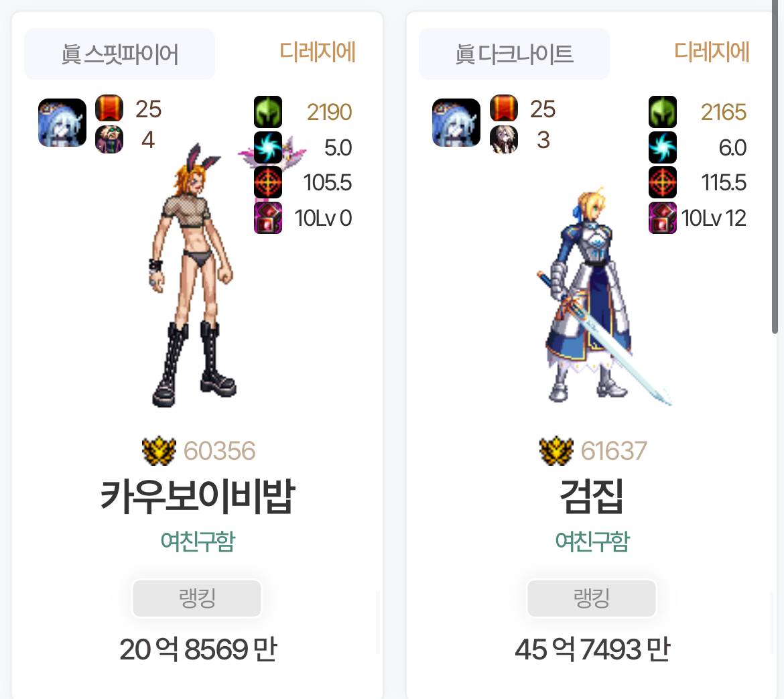
Task: Click gold crest icon beside 60356
Action: [159, 451]
